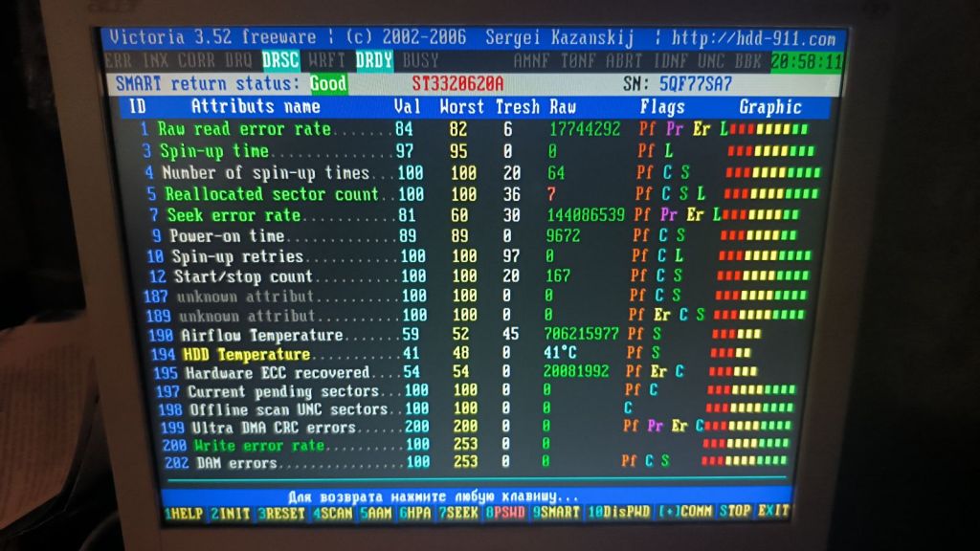This screenshot has height=551, width=980.
Task: Click the Airflow Temperature attribute
Action: pyautogui.click(x=262, y=335)
